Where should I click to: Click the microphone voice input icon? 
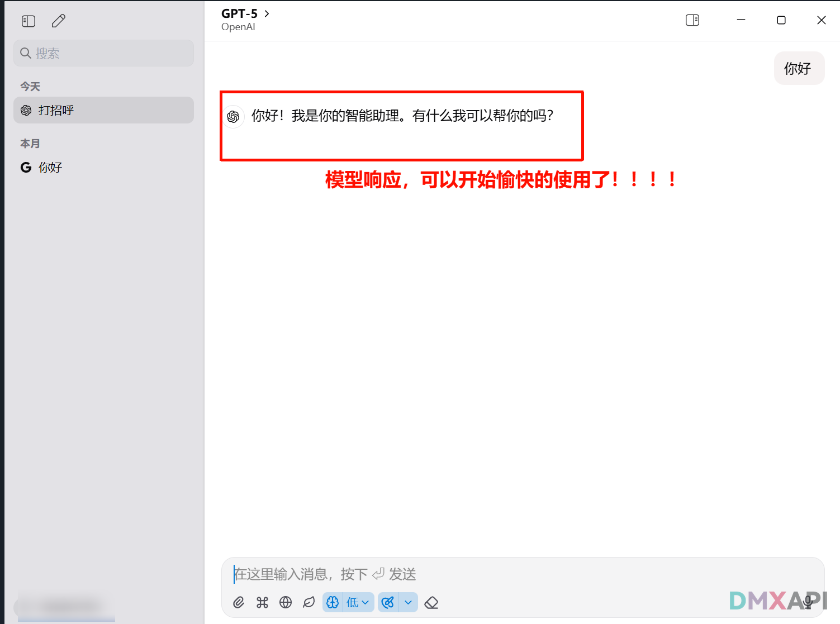point(808,602)
